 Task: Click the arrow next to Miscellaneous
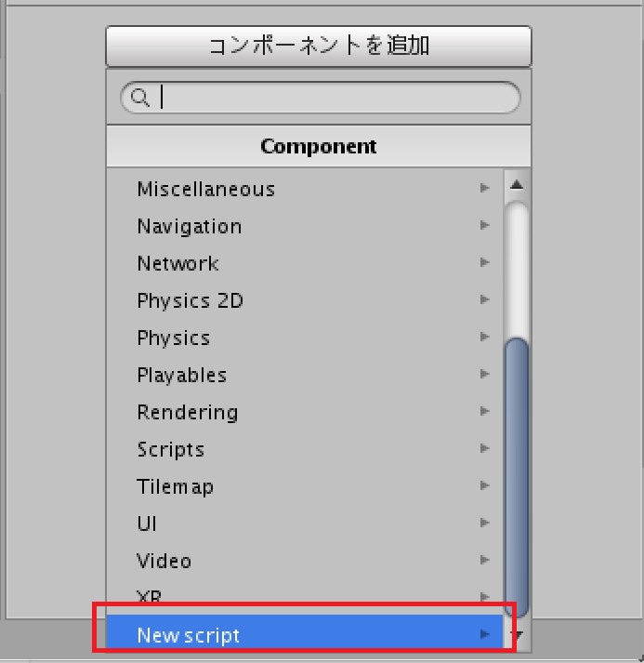click(484, 189)
